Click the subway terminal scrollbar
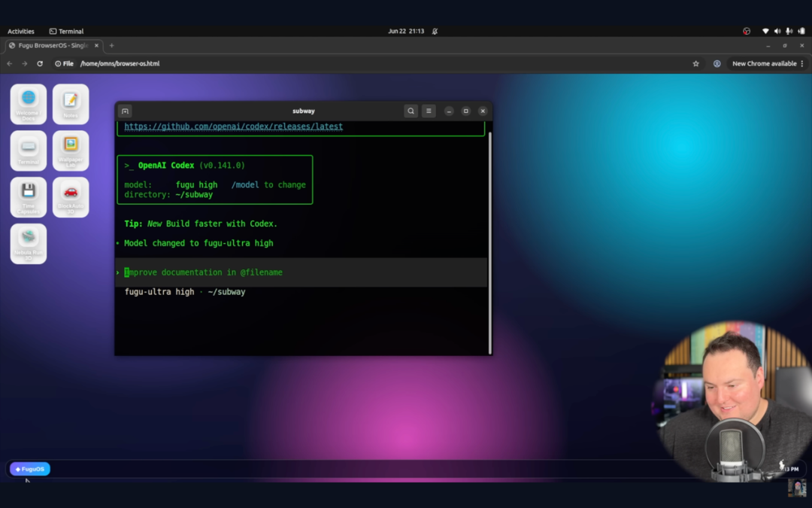Viewport: 812px width, 508px height. point(490,242)
